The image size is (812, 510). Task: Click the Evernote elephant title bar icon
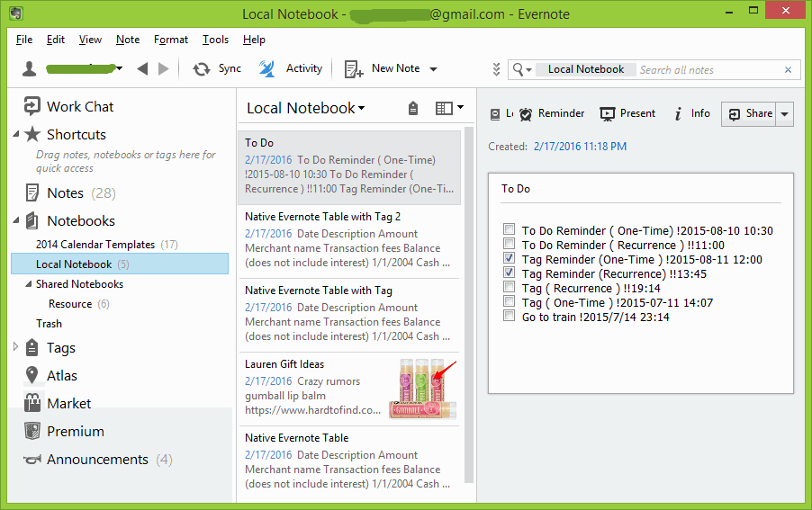coord(16,13)
